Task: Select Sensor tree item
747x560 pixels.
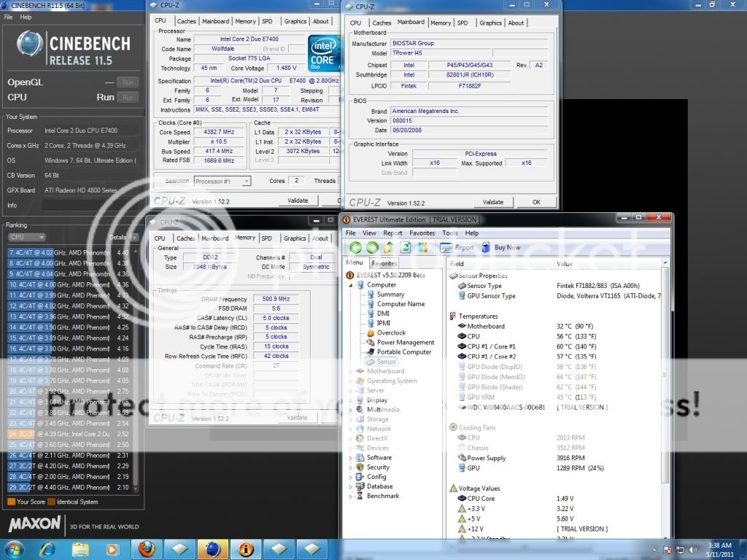Action: (x=387, y=362)
